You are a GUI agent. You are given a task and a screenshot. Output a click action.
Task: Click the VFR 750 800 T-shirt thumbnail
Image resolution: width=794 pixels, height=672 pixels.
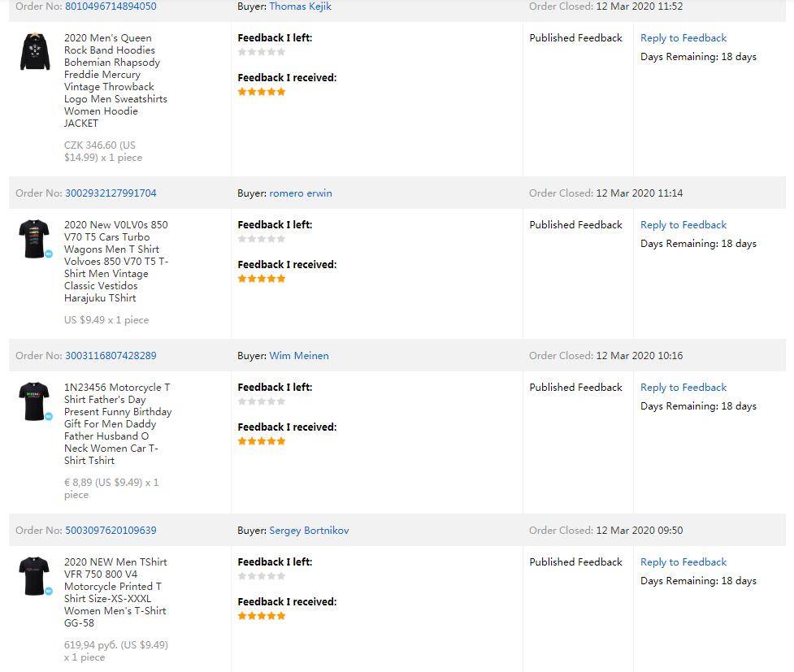pos(34,575)
